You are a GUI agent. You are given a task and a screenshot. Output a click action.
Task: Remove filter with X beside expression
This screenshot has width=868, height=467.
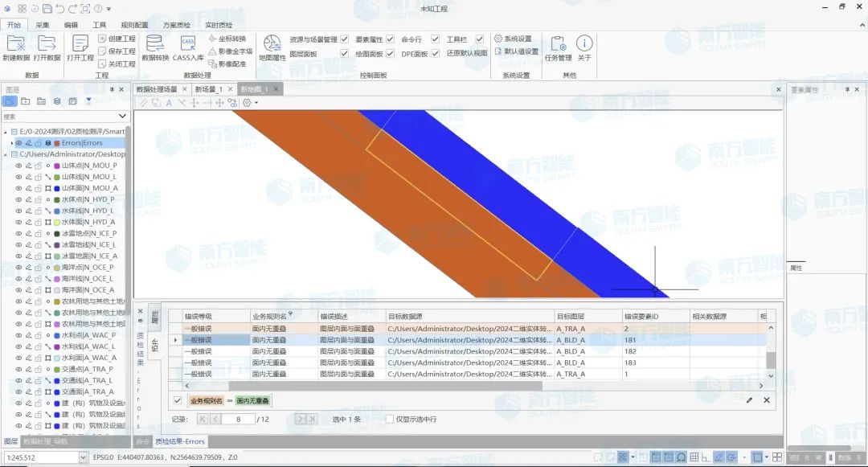(x=767, y=400)
